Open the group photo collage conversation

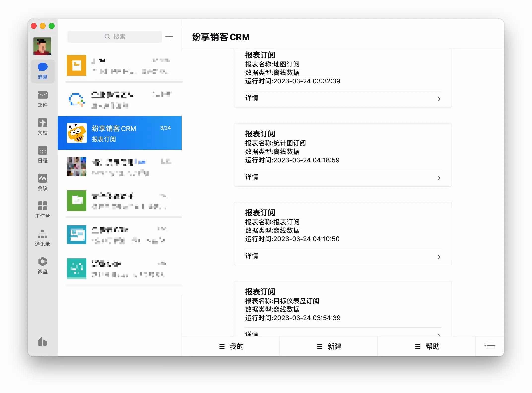(120, 167)
